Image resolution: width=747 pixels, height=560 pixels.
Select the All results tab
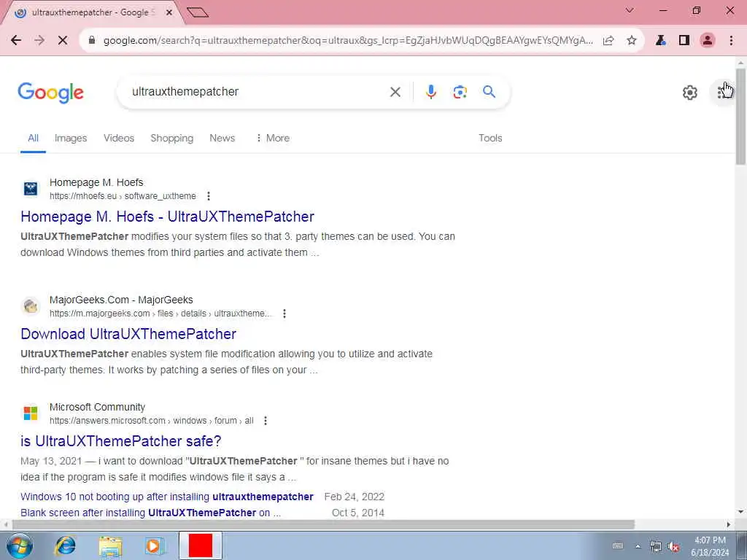33,138
